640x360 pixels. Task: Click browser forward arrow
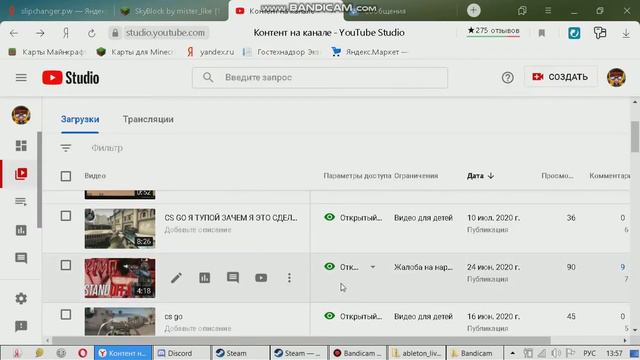[x=40, y=33]
